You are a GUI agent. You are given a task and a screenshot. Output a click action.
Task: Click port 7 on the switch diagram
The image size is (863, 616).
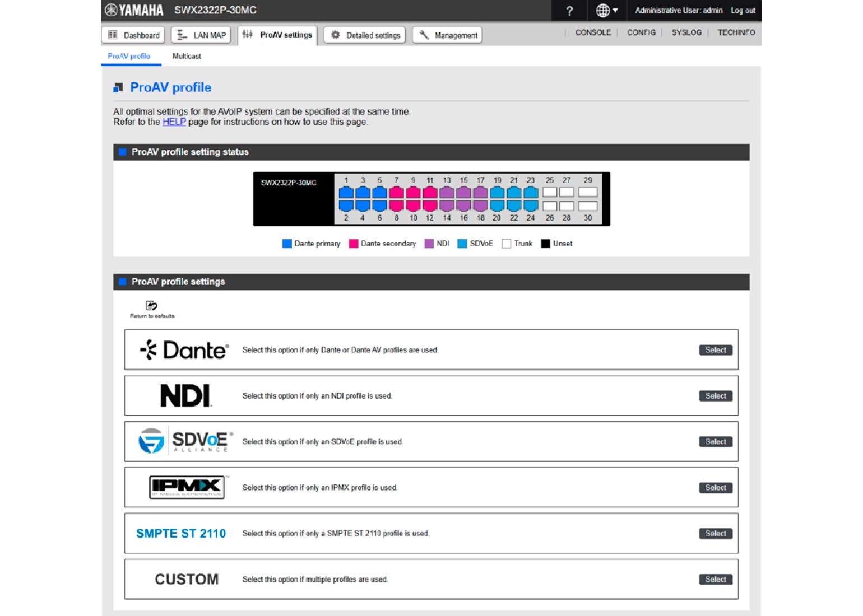click(x=397, y=192)
